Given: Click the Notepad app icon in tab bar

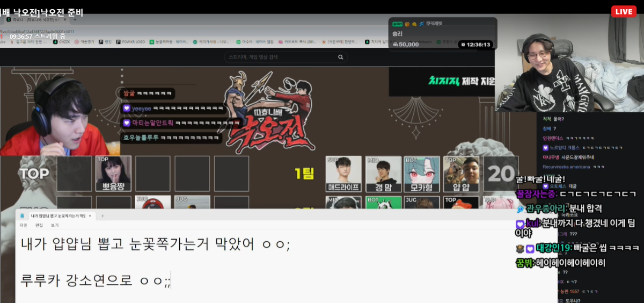Looking at the screenshot, I should [22, 216].
